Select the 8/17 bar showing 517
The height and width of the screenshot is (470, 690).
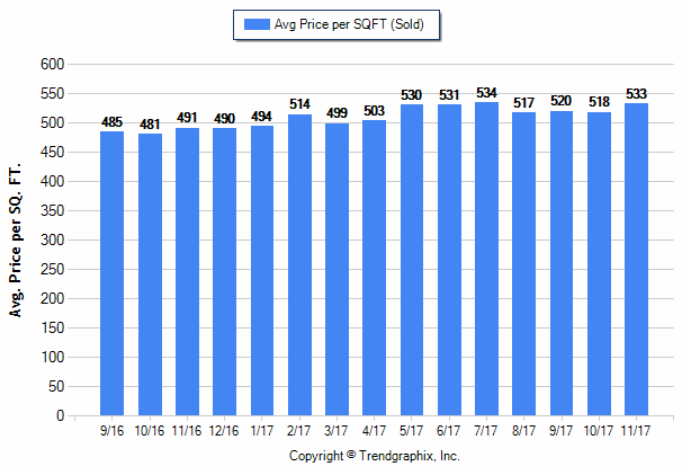(x=523, y=264)
